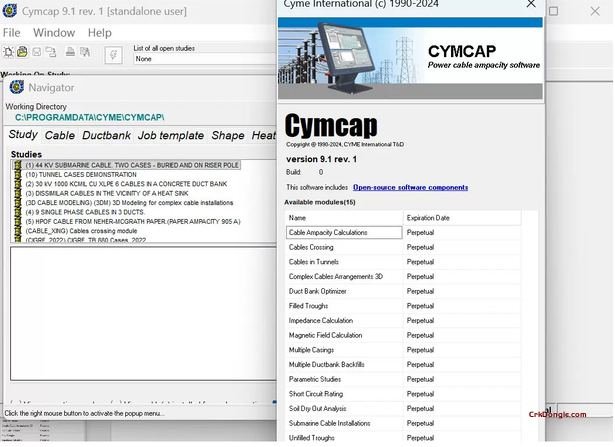
Task: Switch to the Ductbank tab
Action: [x=106, y=135]
